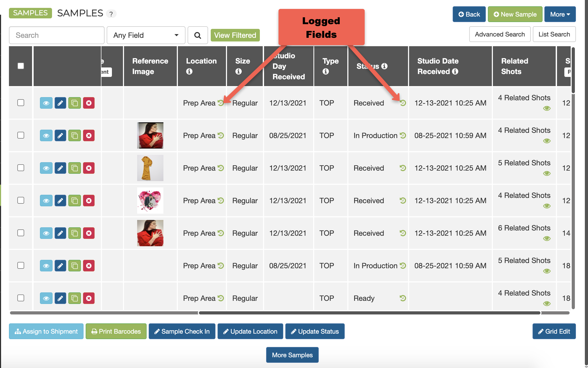The width and height of the screenshot is (588, 368).
Task: Click the view eye icon in first row
Action: click(x=46, y=103)
